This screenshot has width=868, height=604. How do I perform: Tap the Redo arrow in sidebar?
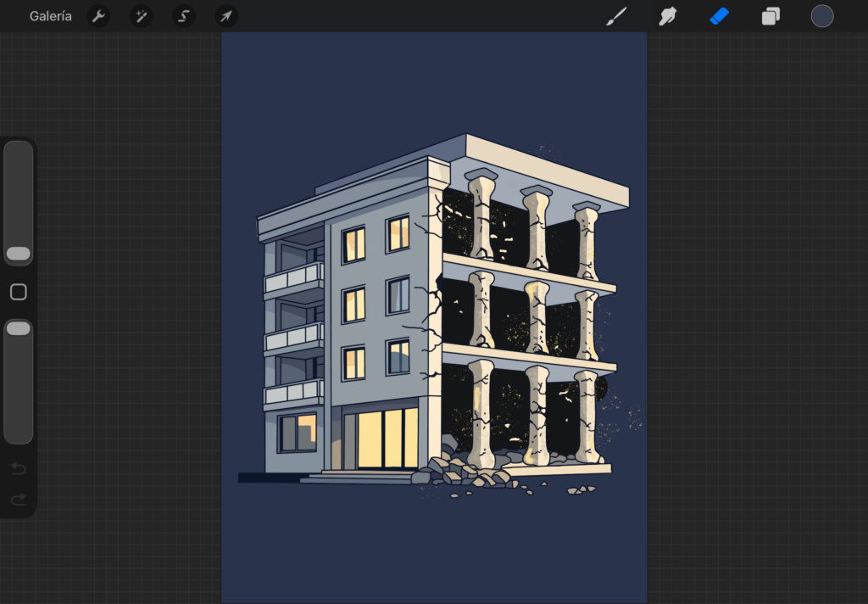[x=19, y=500]
